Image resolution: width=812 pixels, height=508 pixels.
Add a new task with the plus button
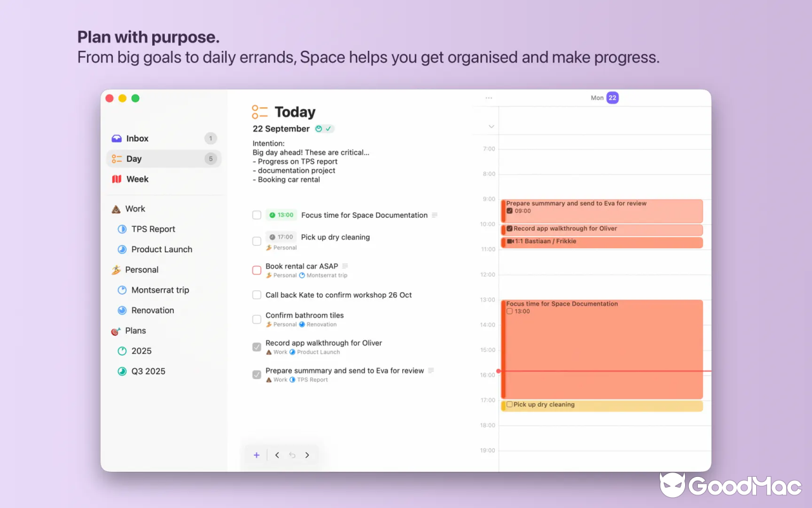256,455
